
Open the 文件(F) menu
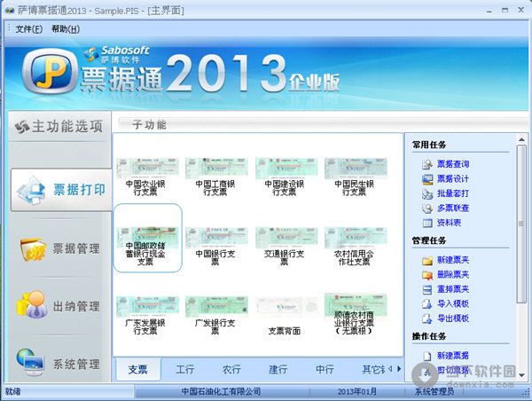click(x=29, y=29)
